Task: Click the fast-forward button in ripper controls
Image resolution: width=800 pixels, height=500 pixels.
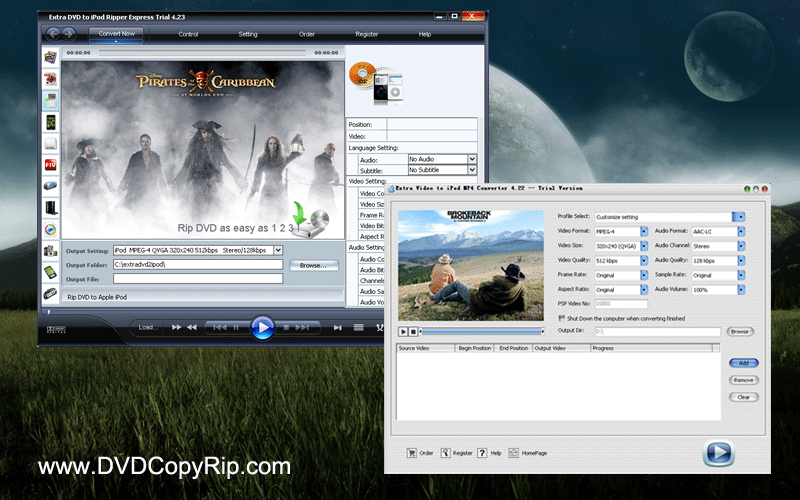Action: [x=177, y=327]
